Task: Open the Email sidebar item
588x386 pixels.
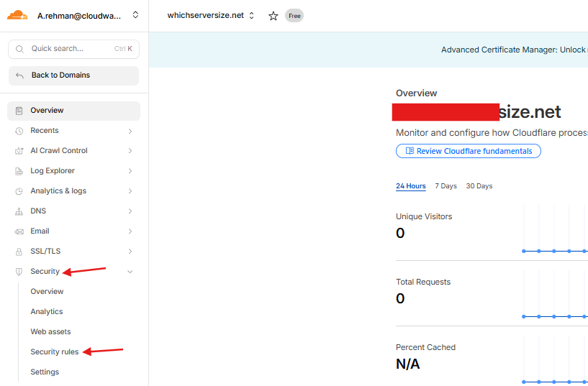Action: coord(73,231)
